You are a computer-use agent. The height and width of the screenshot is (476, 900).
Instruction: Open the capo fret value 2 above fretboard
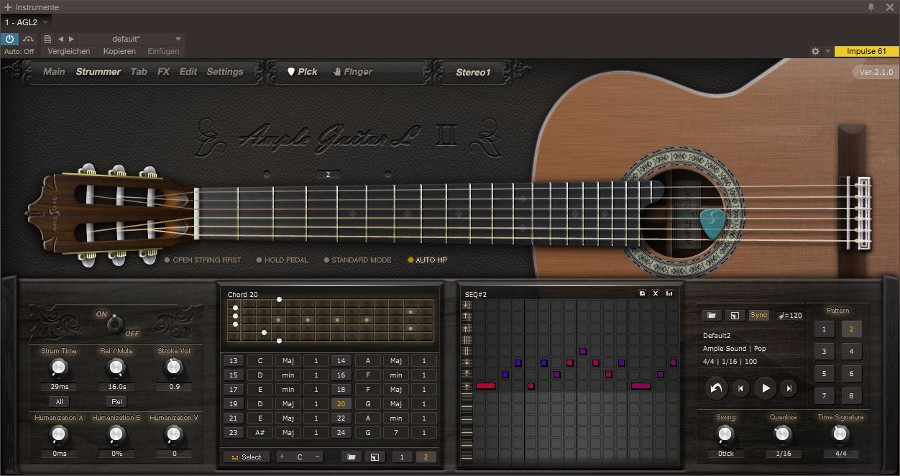328,175
